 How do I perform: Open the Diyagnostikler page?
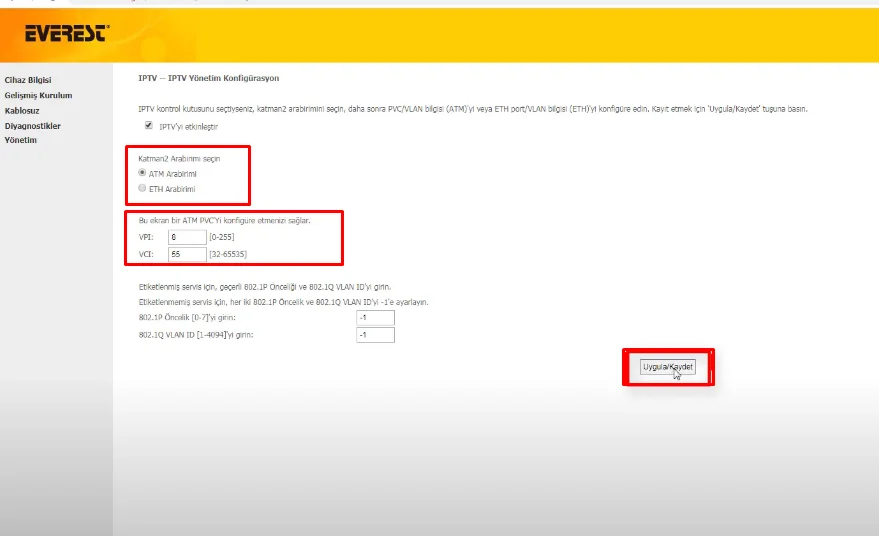[x=33, y=126]
